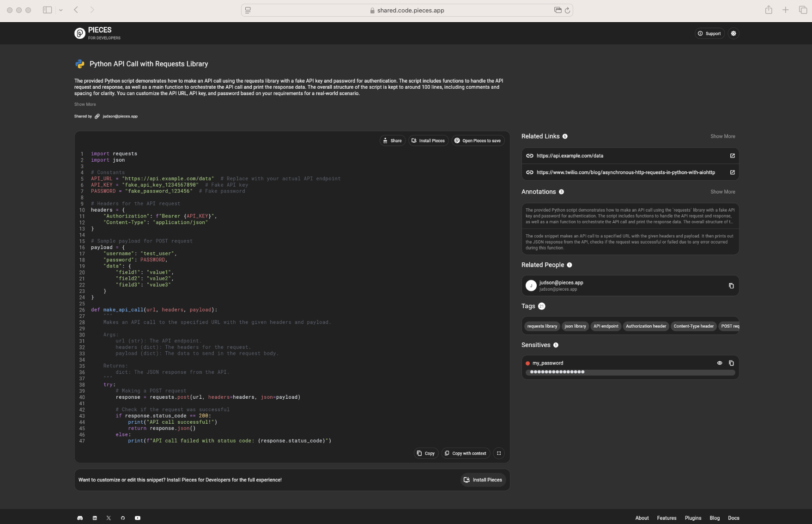Viewport: 812px width, 524px height.
Task: Click the second annotation about JSON response
Action: [630, 242]
